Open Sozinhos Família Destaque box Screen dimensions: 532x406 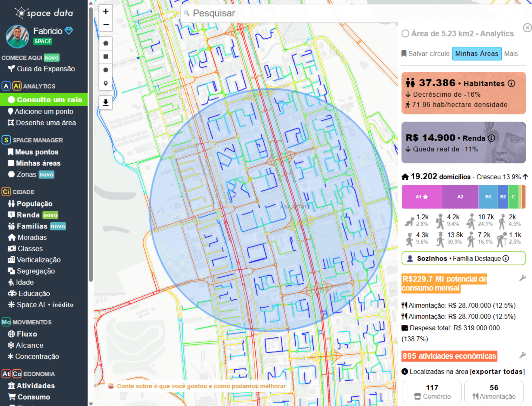click(x=463, y=258)
